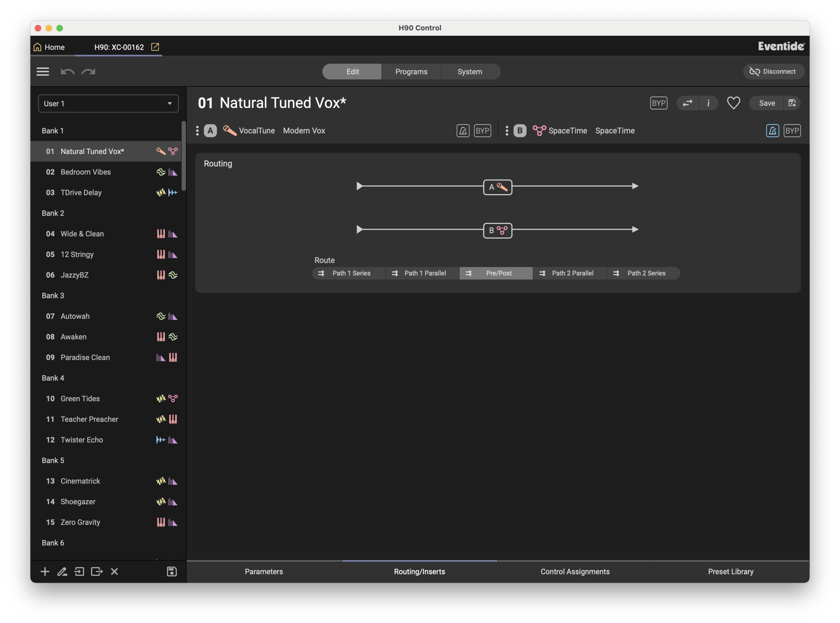
Task: Add new program with plus icon
Action: pyautogui.click(x=45, y=572)
